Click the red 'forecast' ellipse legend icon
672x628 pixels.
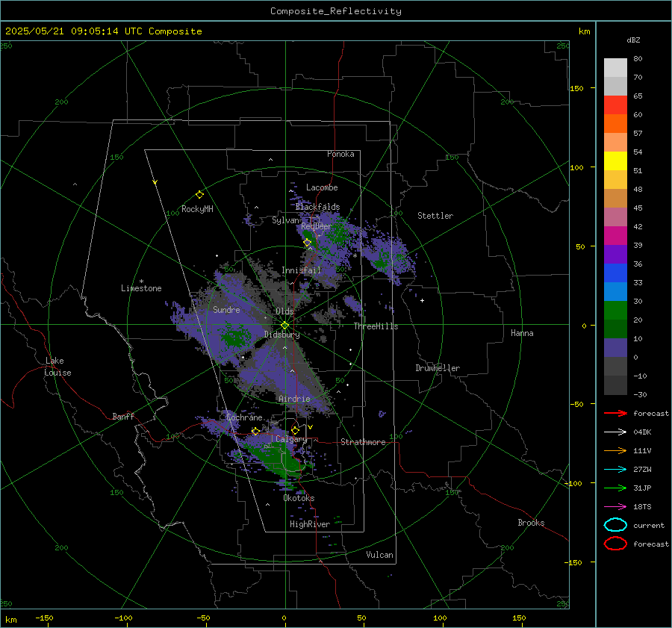(615, 544)
